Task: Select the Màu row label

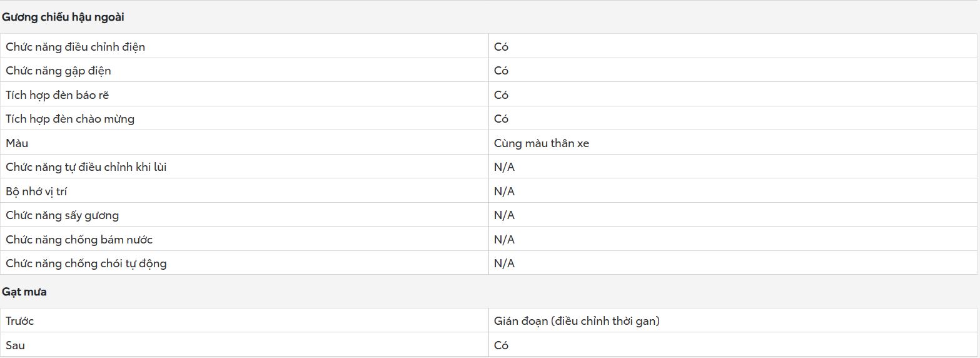Action: click(x=17, y=143)
